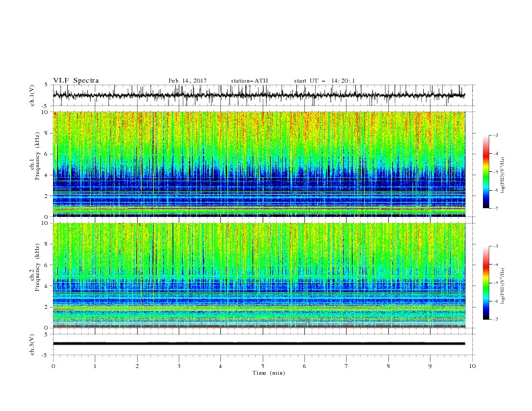This screenshot has width=532, height=411.
Task: Click the ch.1 spectrogram color scale bar
Action: click(x=486, y=172)
